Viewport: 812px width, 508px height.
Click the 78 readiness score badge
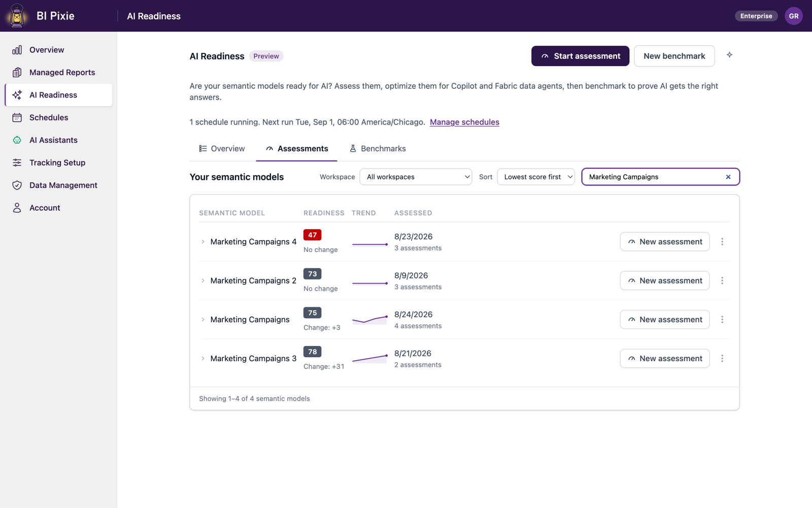[312, 352]
